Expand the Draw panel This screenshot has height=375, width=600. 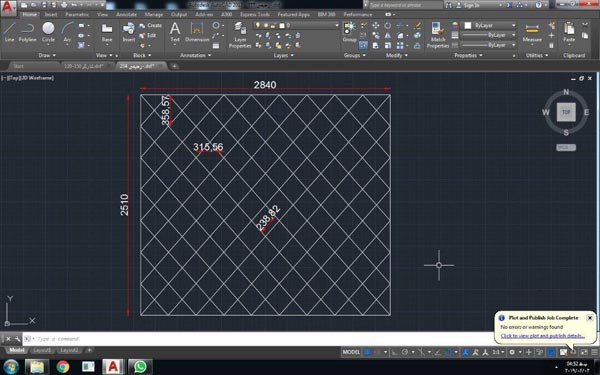[x=47, y=55]
